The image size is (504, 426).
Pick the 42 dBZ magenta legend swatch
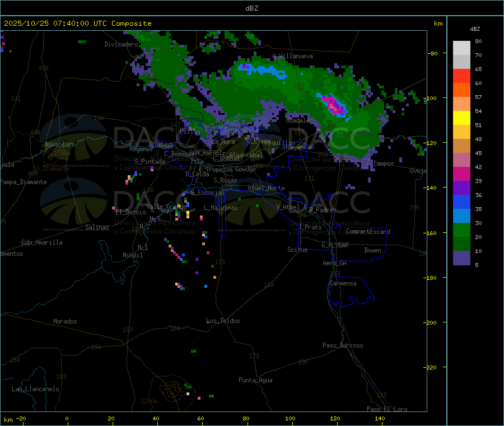[x=461, y=174]
